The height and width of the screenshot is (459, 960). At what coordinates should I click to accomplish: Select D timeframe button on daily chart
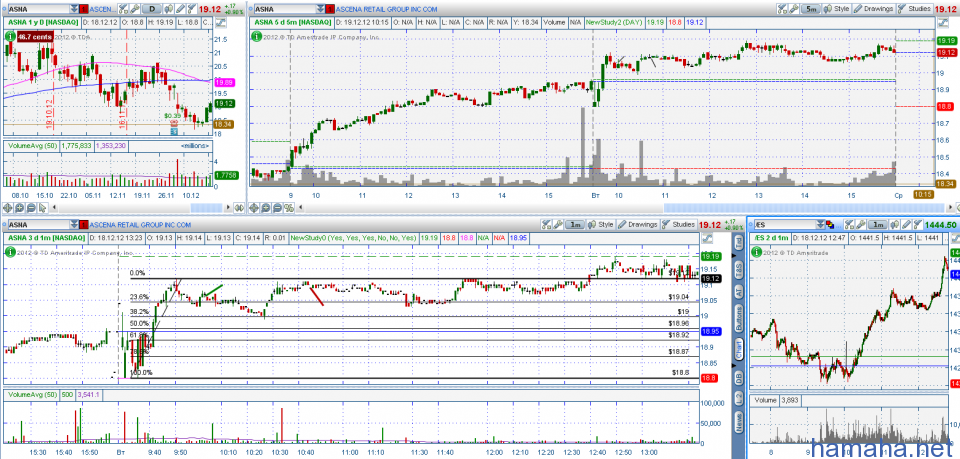point(152,9)
